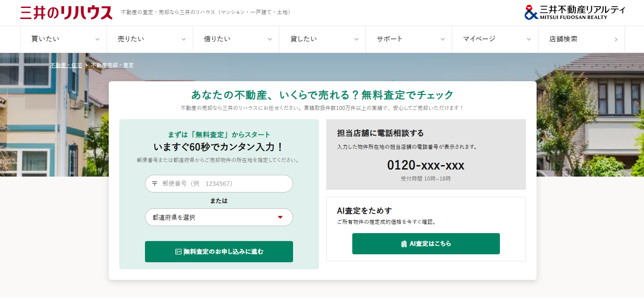This screenshot has height=298, width=644.
Task: Expand chevron next to 売りたい
Action: (183, 39)
